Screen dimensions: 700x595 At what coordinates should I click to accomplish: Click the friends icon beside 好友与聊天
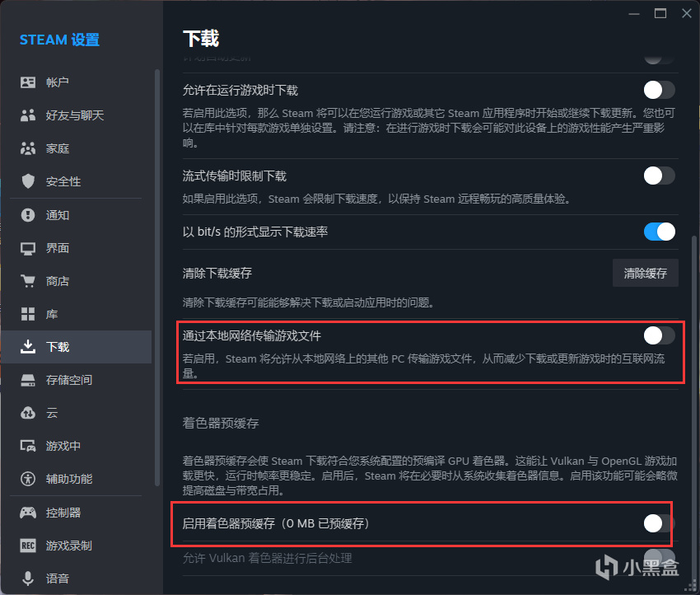click(x=28, y=115)
